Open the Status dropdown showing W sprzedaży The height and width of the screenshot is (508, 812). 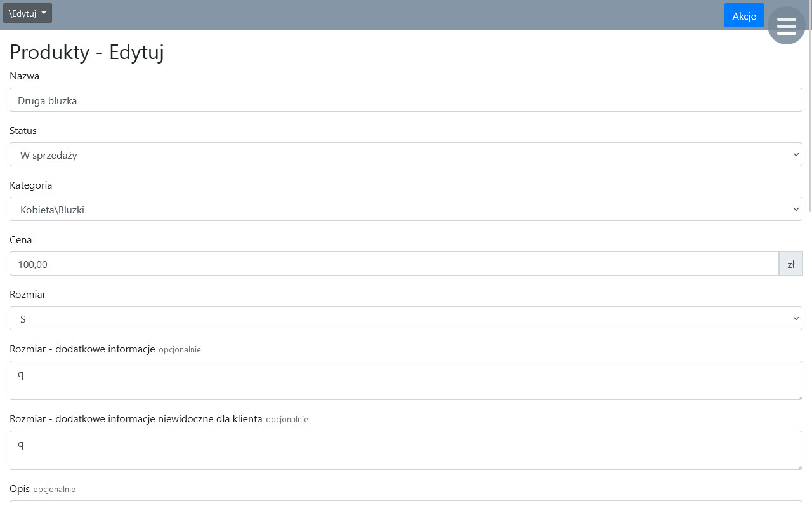pos(406,155)
